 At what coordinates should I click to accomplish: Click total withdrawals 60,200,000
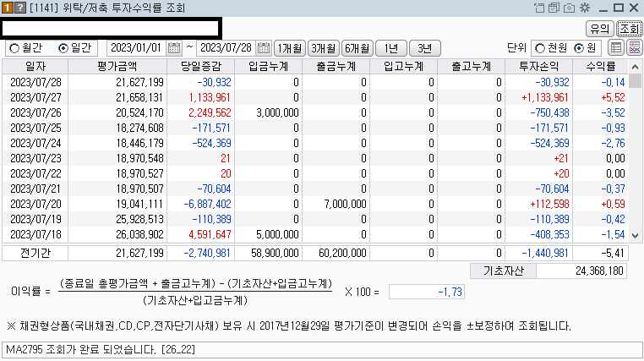[x=336, y=253]
